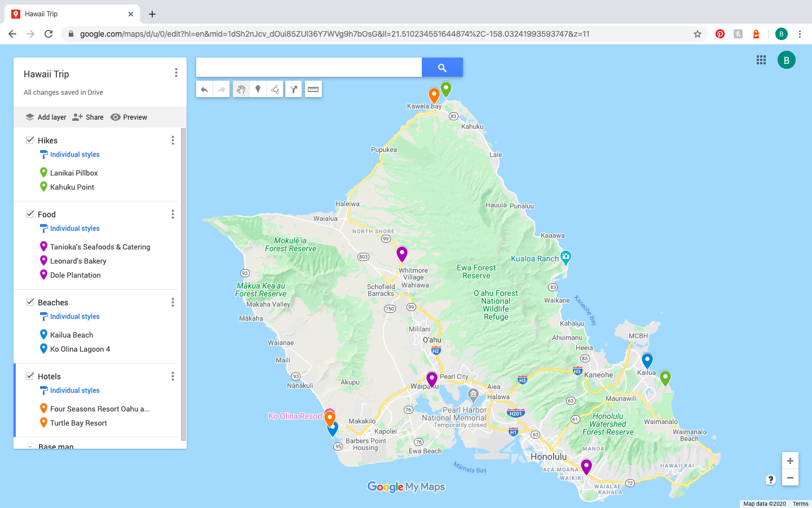Bookmark this page with the star icon
This screenshot has height=508, width=812.
pyautogui.click(x=698, y=34)
